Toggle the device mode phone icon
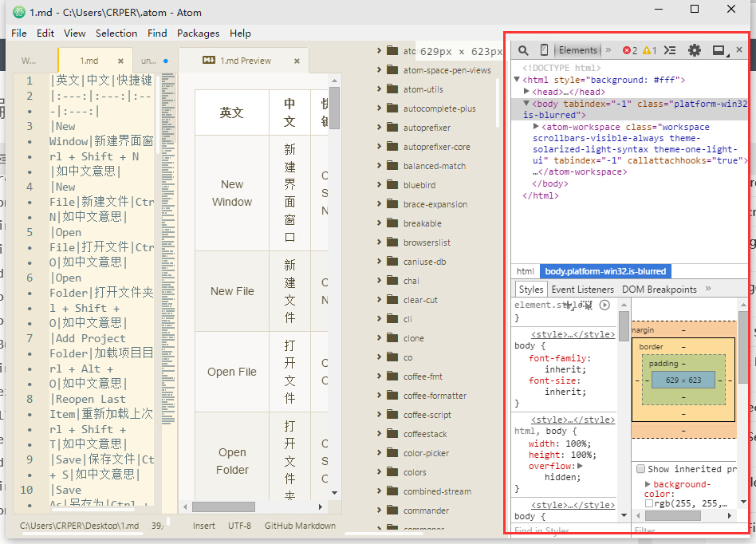Screen dimensions: 756x544 point(544,50)
